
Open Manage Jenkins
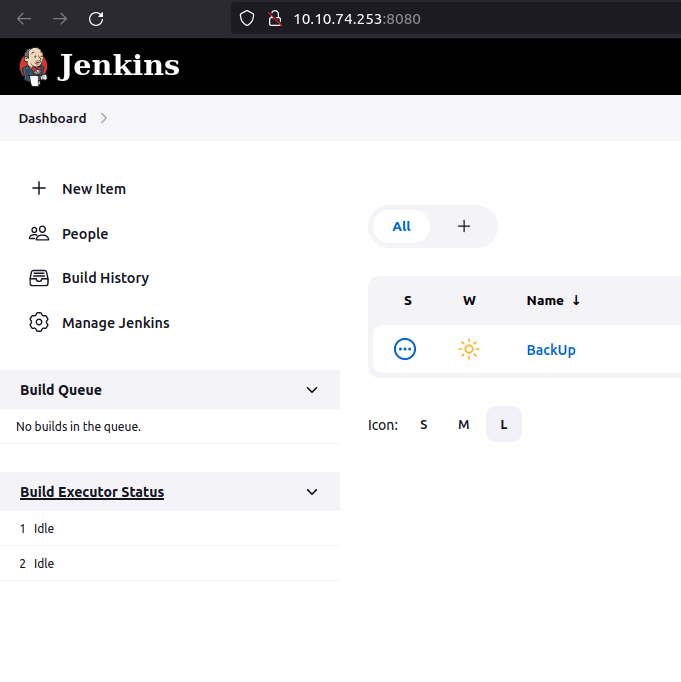tap(116, 323)
